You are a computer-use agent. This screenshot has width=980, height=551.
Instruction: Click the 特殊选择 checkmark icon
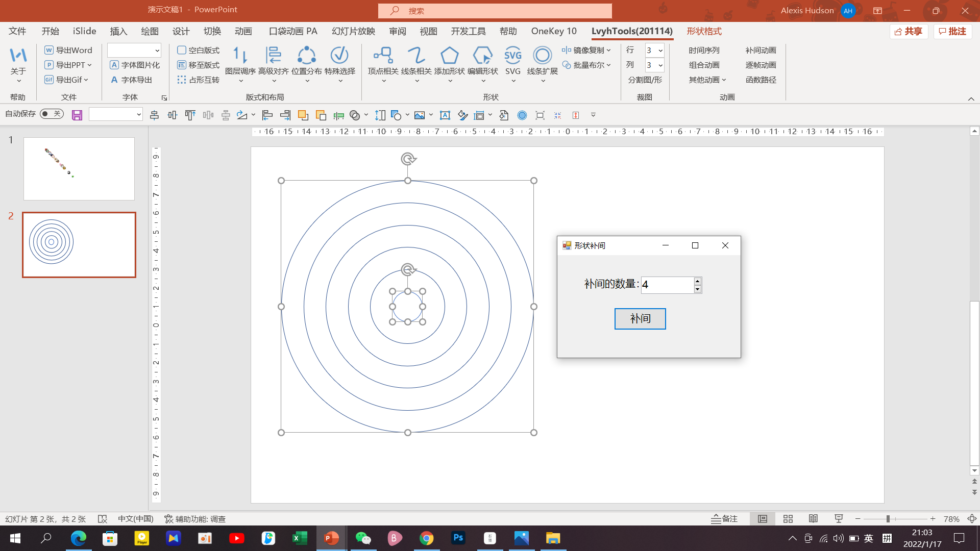(x=339, y=56)
